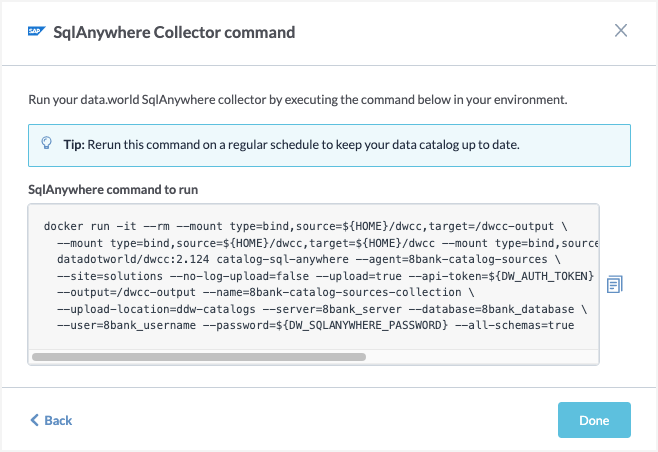Image resolution: width=658 pixels, height=452 pixels.
Task: Copy the SqlAnywhere command to clipboard
Action: tap(615, 285)
